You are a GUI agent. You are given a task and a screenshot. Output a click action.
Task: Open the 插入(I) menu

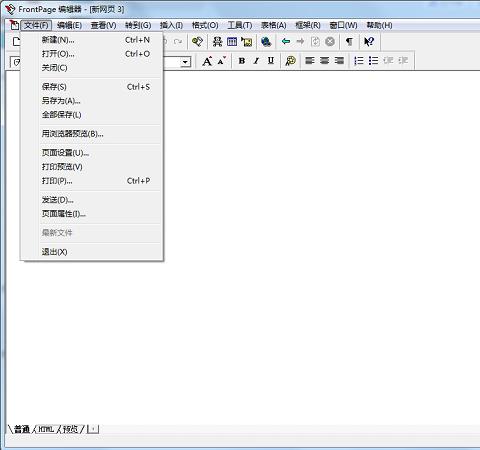click(171, 25)
